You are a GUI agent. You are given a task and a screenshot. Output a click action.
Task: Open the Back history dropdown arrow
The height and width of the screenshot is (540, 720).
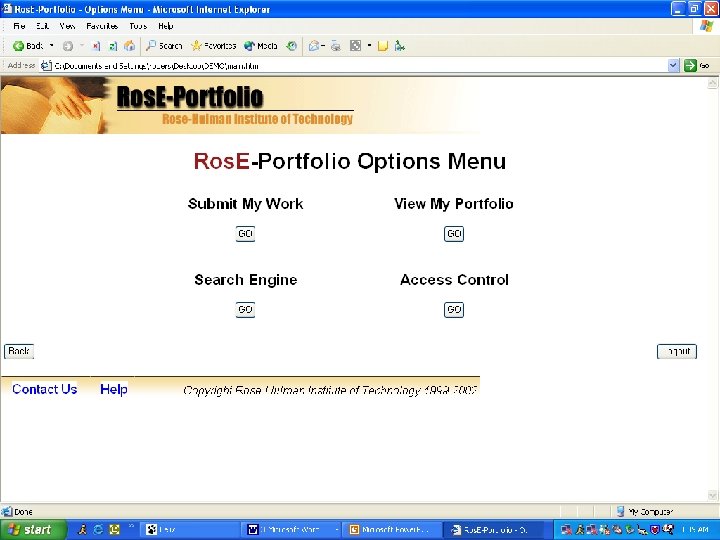click(x=51, y=45)
